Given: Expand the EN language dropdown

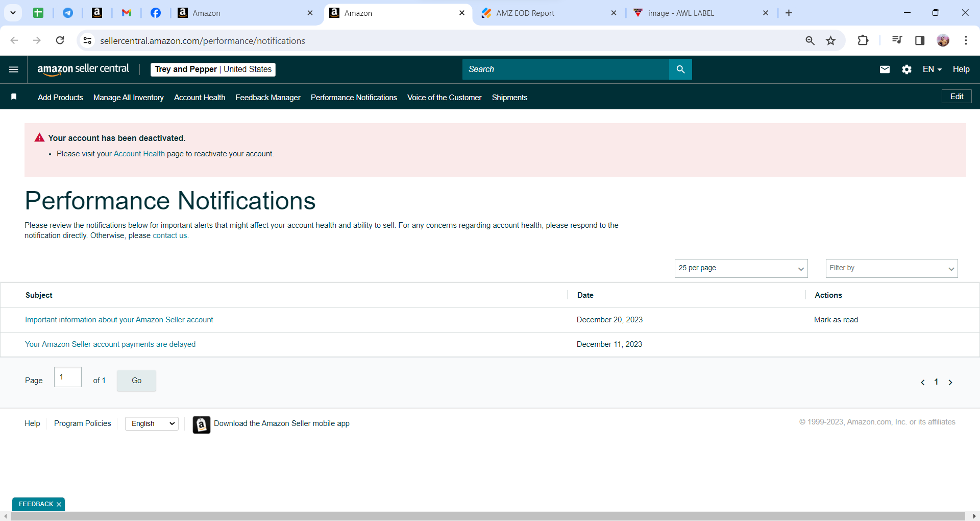Looking at the screenshot, I should pos(932,69).
